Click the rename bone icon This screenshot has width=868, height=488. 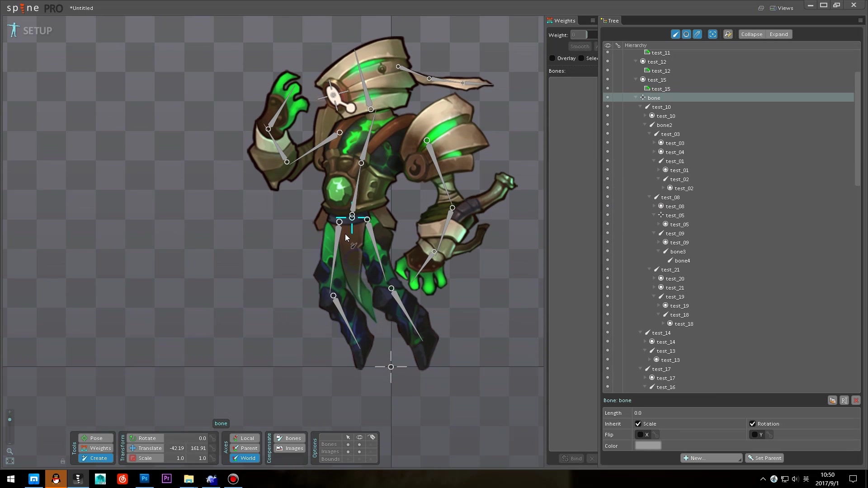(x=844, y=401)
